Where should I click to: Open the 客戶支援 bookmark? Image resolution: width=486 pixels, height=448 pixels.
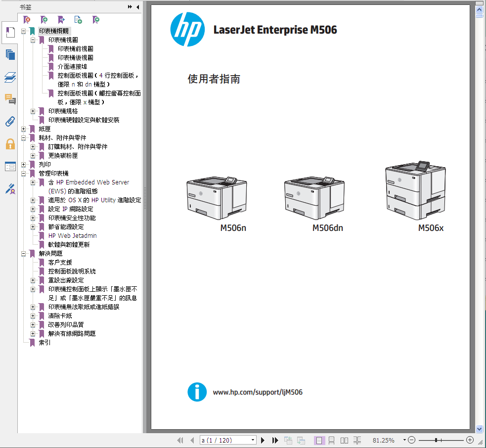pyautogui.click(x=60, y=263)
